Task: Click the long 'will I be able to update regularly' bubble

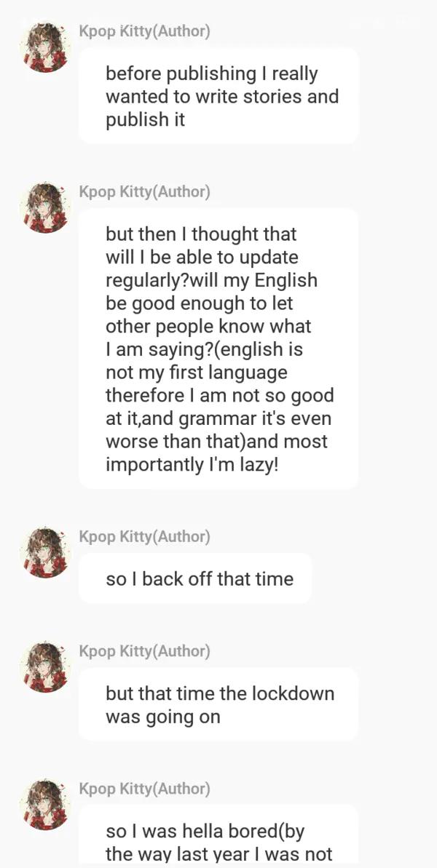Action: 219,349
